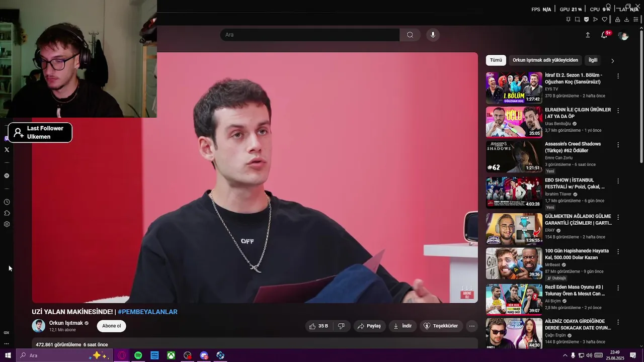Image resolution: width=644 pixels, height=362 pixels.
Task: Open Prime Video from the taskbar
Action: point(154,355)
